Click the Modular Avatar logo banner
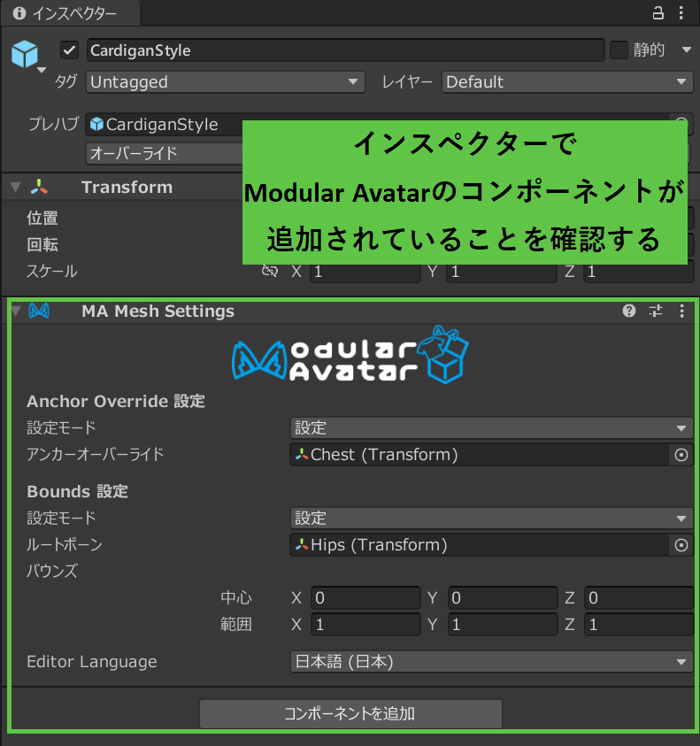Viewport: 700px width, 746px height. [x=350, y=355]
